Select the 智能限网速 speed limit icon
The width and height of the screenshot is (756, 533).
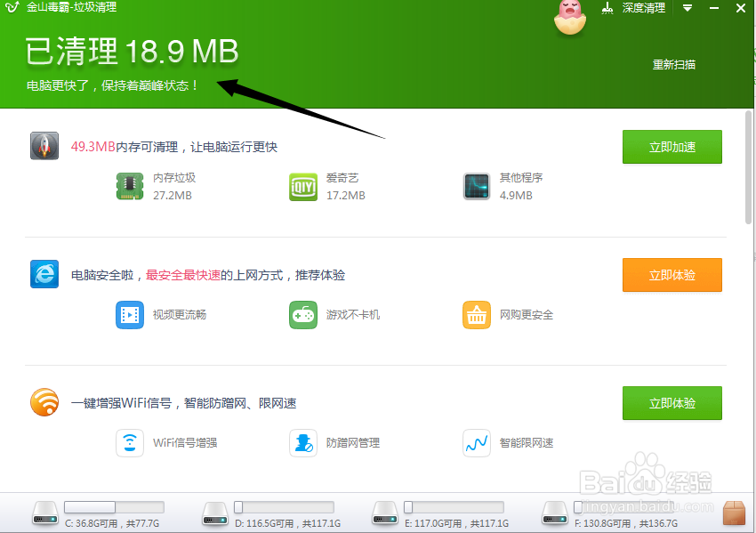point(477,443)
